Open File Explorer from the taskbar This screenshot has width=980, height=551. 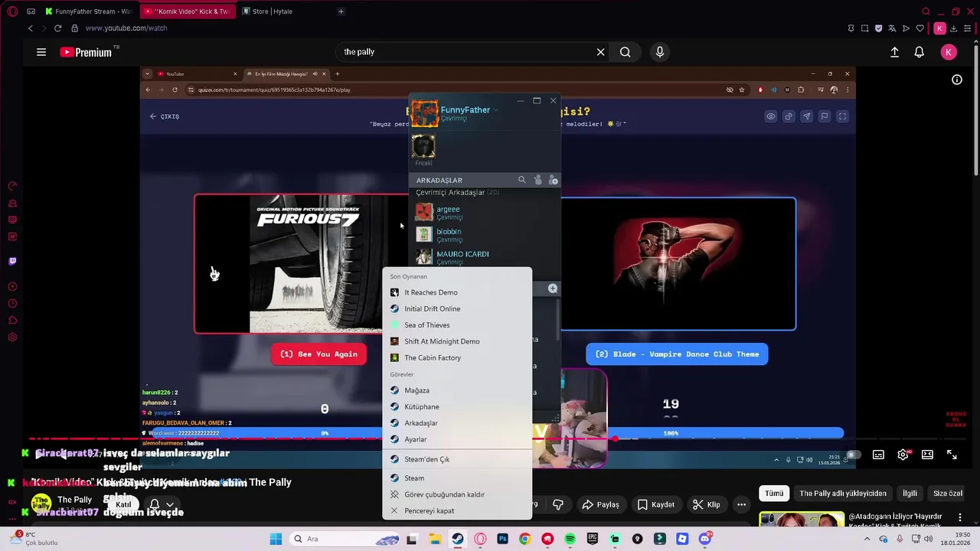(x=435, y=539)
